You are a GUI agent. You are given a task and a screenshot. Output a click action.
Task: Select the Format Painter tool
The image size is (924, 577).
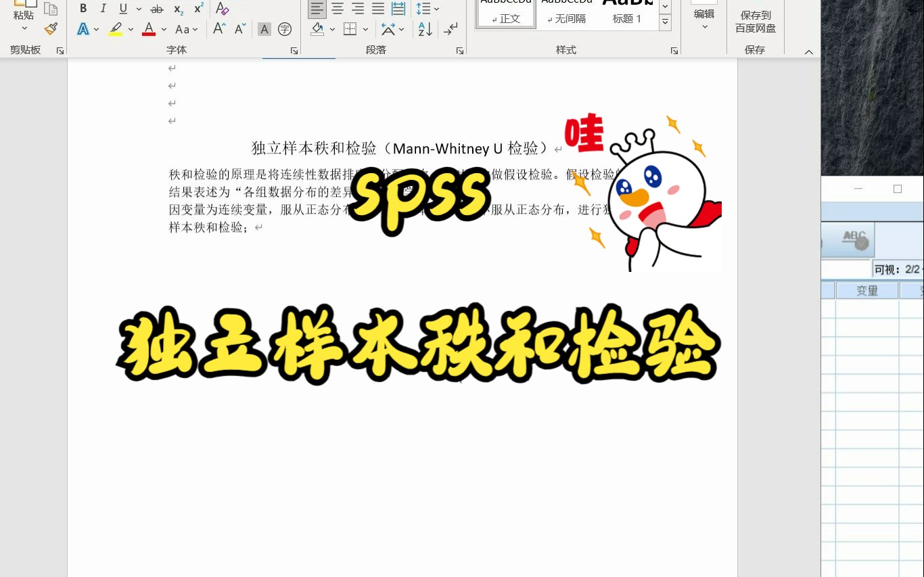point(51,28)
